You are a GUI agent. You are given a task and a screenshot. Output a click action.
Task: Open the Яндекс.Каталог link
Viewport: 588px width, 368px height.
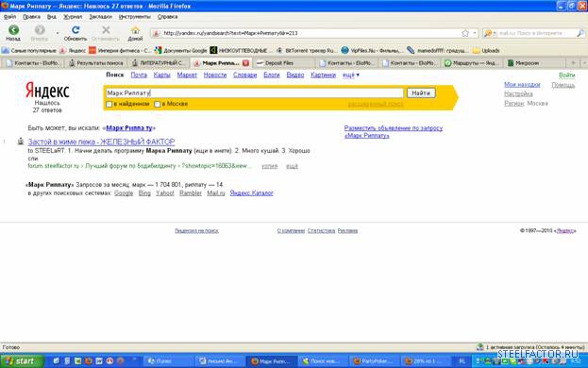[x=252, y=193]
